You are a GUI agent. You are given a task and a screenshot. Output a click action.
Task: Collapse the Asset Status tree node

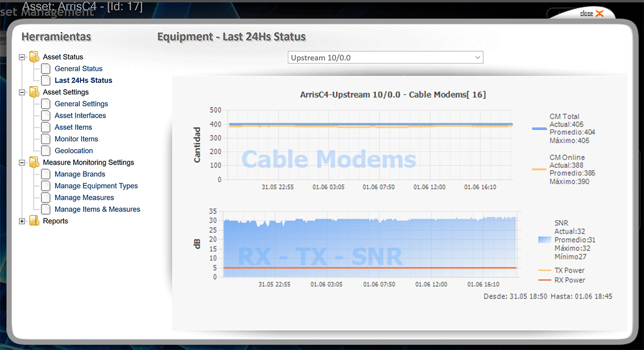coord(22,57)
